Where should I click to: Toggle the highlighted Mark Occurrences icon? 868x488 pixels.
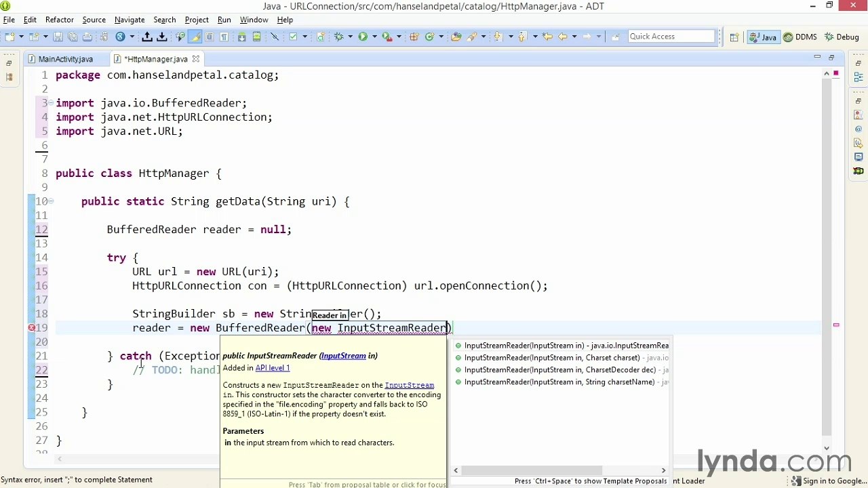195,37
